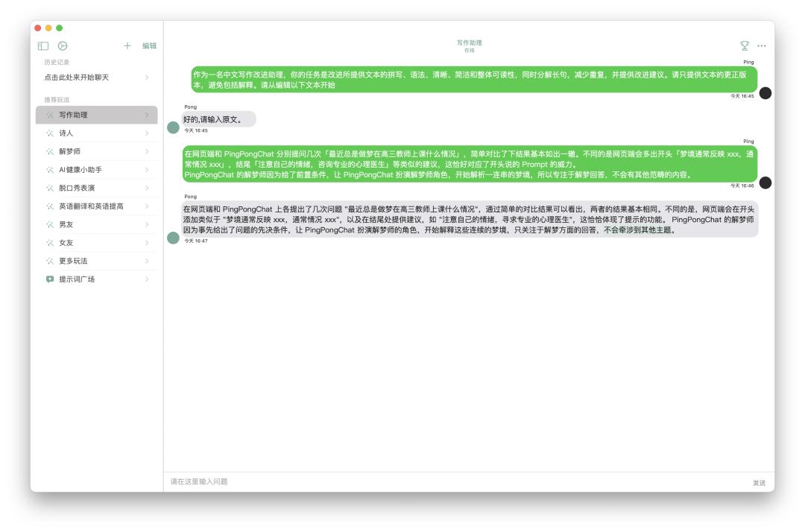Click the history clock icon
805x532 pixels.
[63, 46]
